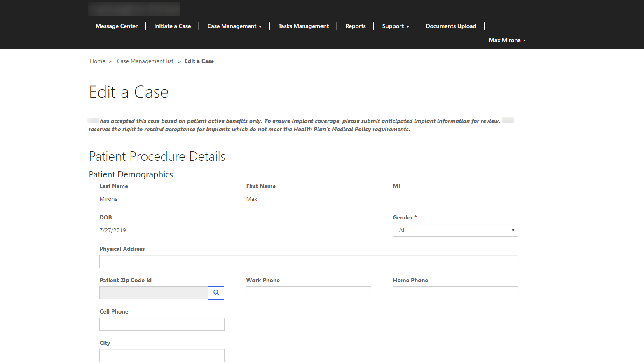644x363 pixels.
Task: Click the Edit a Case breadcrumb
Action: (199, 61)
